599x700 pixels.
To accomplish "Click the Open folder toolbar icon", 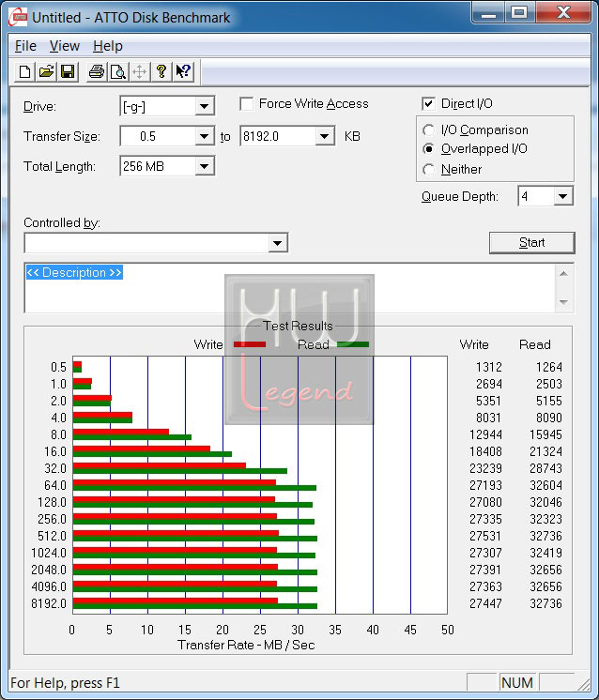I will [x=46, y=71].
